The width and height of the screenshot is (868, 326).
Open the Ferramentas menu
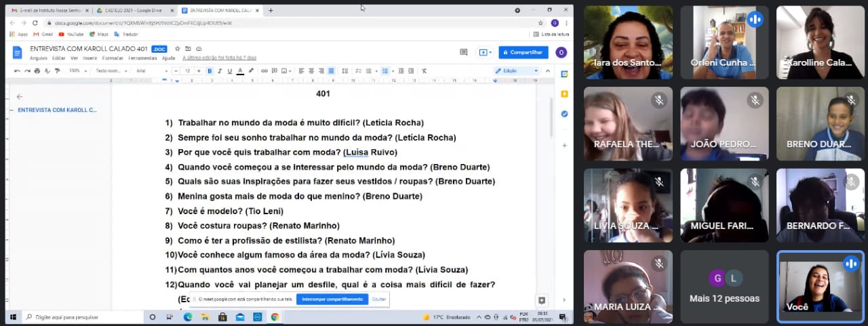[142, 58]
